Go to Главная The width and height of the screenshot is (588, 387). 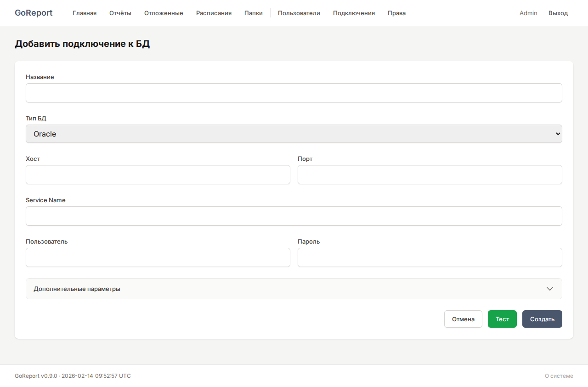coord(85,13)
